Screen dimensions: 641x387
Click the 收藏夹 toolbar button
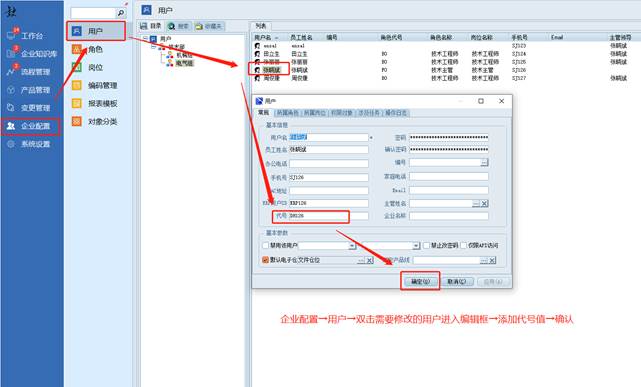click(208, 26)
